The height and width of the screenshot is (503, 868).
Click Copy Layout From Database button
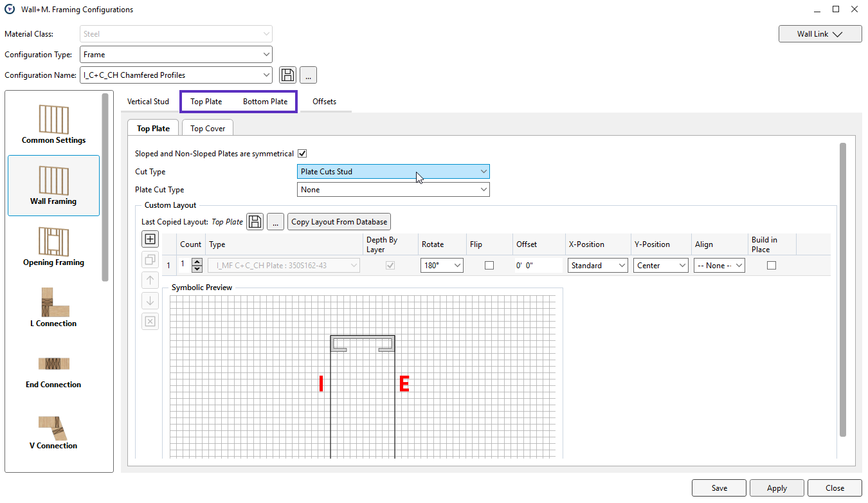point(339,222)
